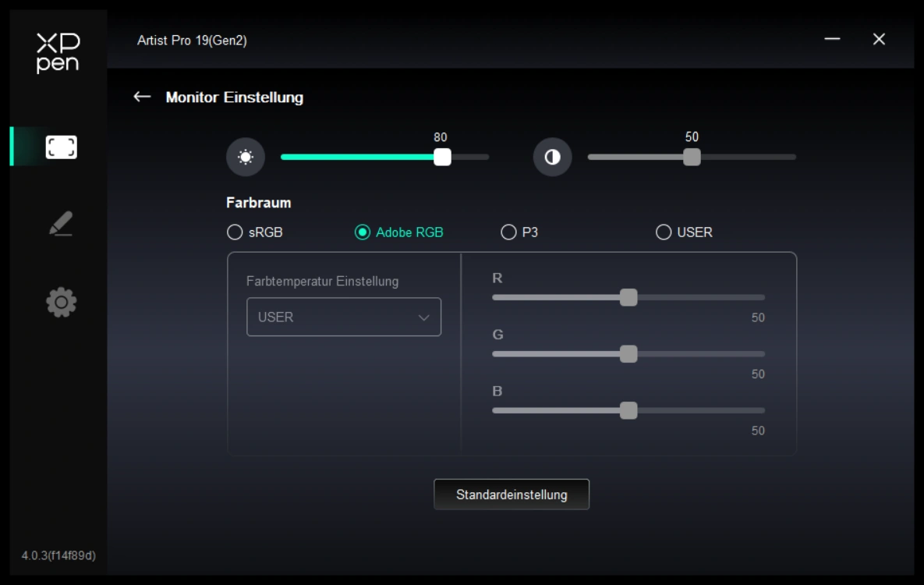Open the pen settings sidebar icon
This screenshot has width=924, height=585.
(61, 224)
